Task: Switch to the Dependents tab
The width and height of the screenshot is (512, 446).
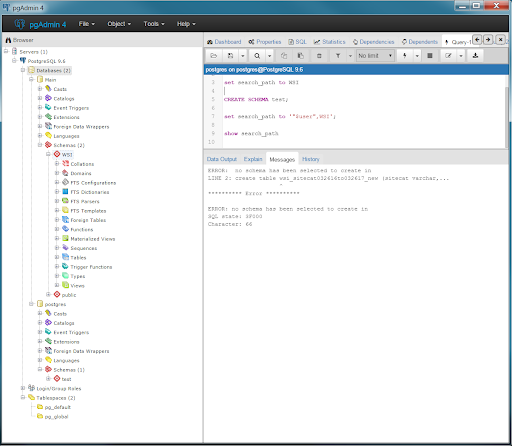Action: coord(420,42)
